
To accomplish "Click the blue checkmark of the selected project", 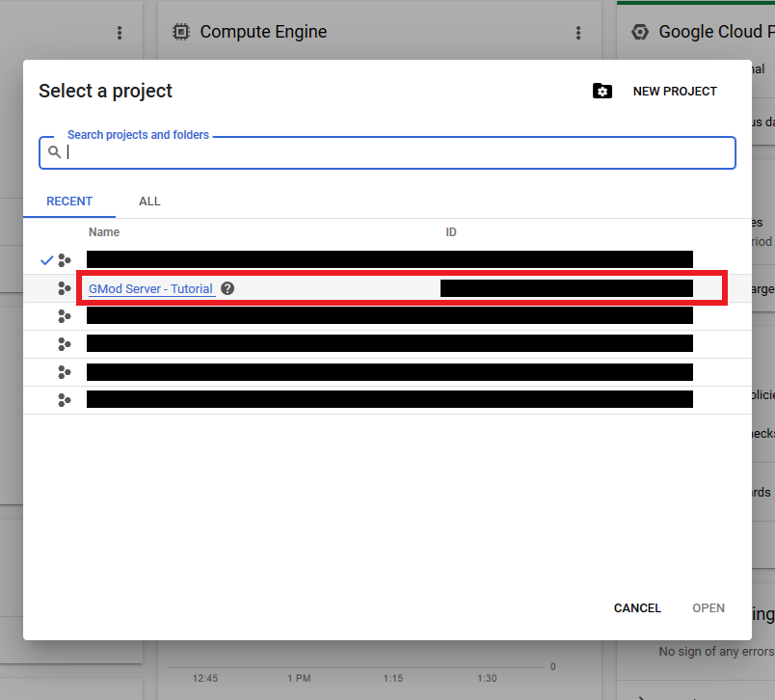I will 46,260.
